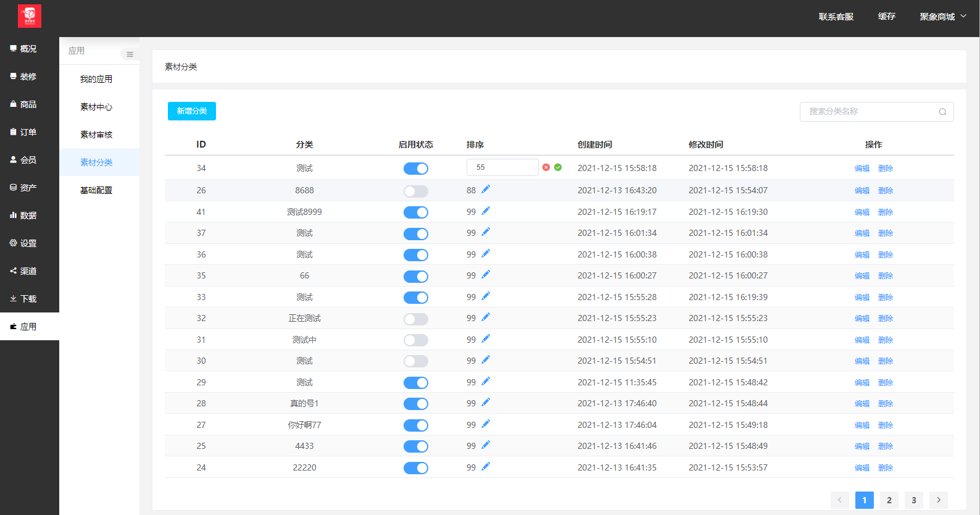980x515 pixels.
Task: Select 素材分类 submenu item
Action: pyautogui.click(x=99, y=162)
